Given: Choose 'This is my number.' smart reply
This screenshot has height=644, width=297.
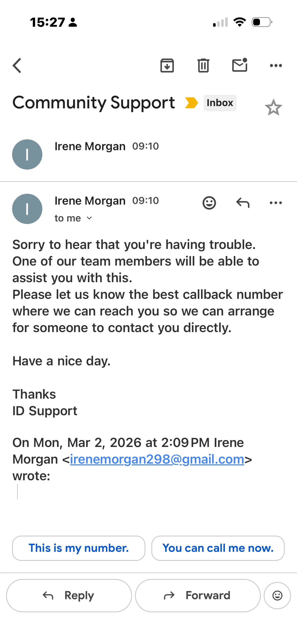Looking at the screenshot, I should (x=79, y=548).
